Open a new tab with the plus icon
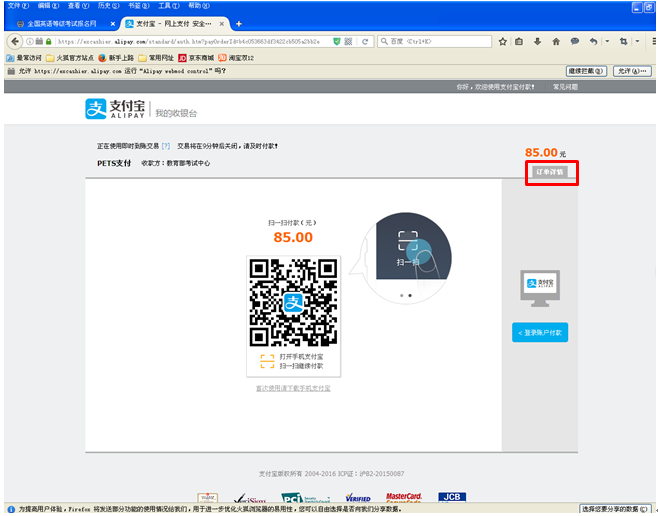Viewport: 658px width, 516px height. pyautogui.click(x=238, y=22)
